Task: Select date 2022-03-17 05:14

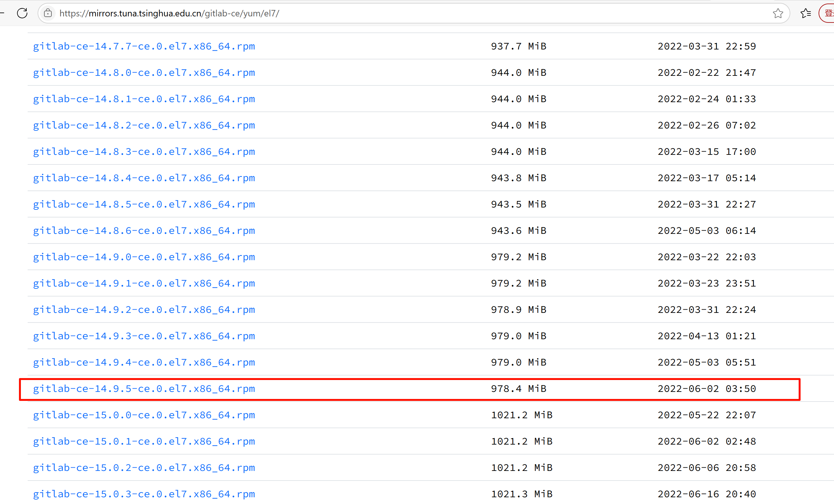Action: pyautogui.click(x=707, y=178)
